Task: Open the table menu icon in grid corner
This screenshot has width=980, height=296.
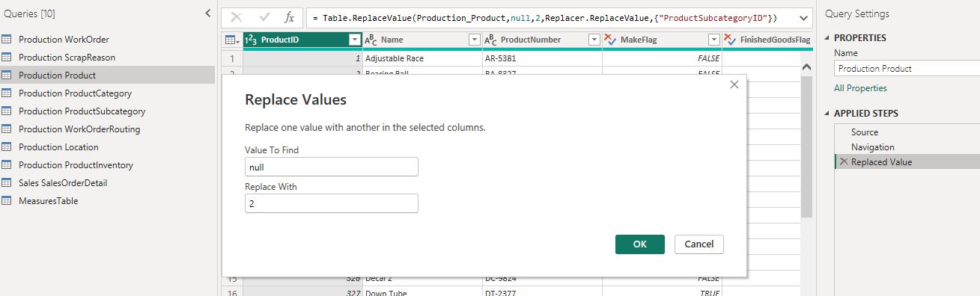Action: 232,40
